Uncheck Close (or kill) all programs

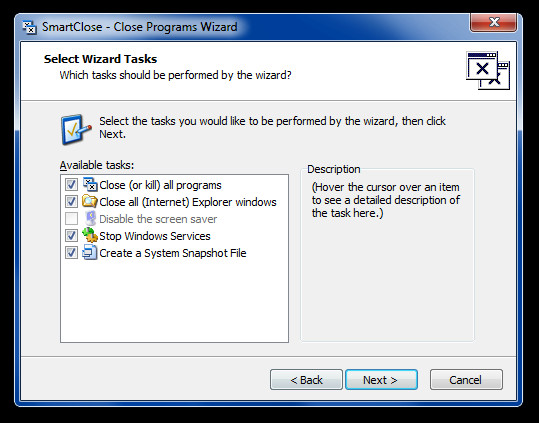coord(71,185)
